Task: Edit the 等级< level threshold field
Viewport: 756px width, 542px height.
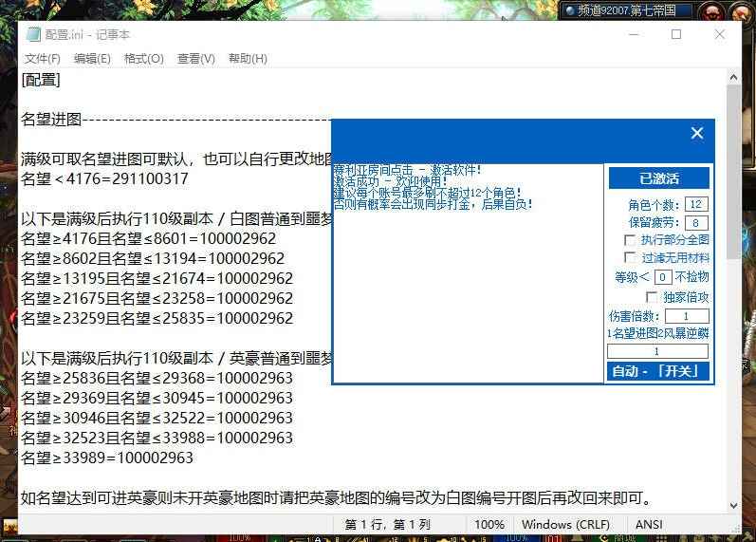Action: point(663,277)
